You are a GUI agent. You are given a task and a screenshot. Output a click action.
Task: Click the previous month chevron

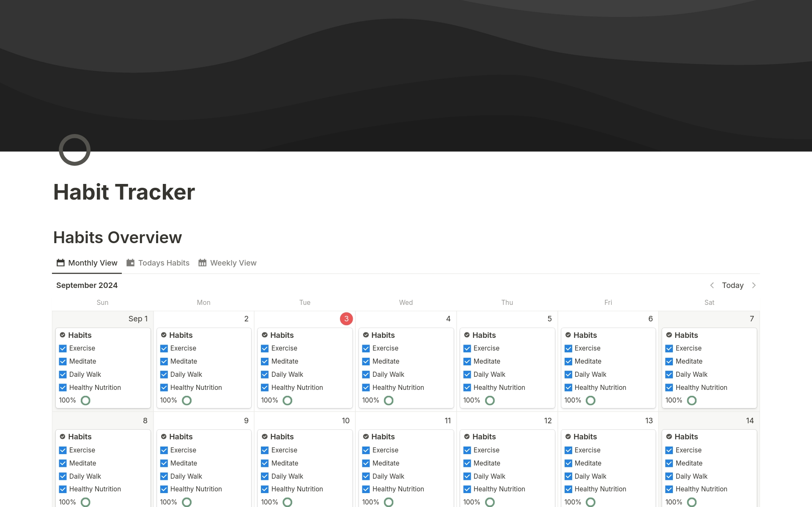click(713, 285)
